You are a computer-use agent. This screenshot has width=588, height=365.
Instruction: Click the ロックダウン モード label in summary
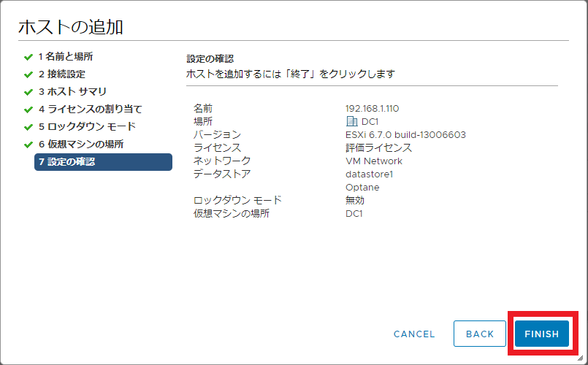237,200
